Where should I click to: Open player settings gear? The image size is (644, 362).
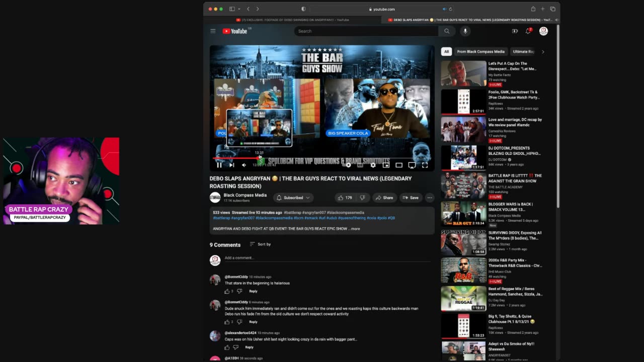(x=373, y=165)
